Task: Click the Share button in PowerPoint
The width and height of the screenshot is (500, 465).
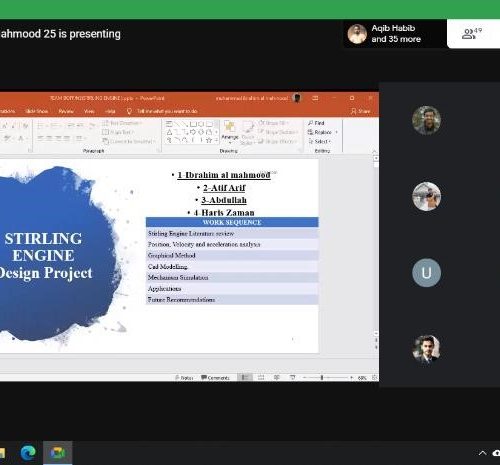Action: click(360, 111)
